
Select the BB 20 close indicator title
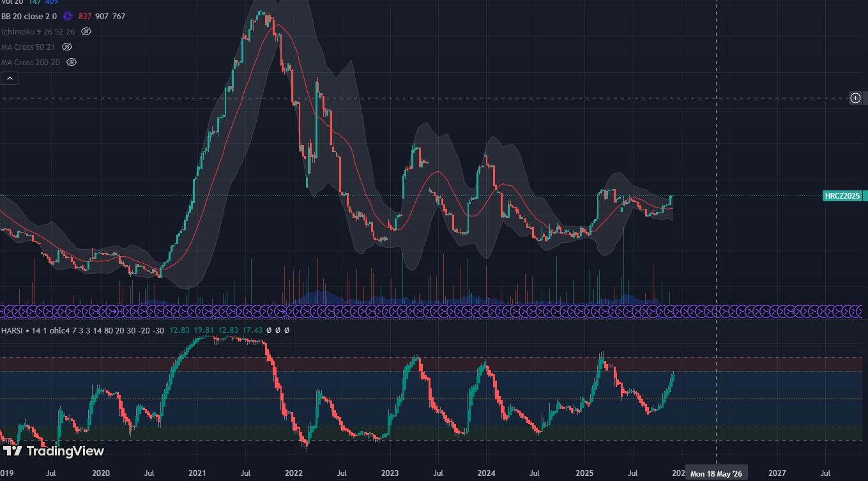29,16
